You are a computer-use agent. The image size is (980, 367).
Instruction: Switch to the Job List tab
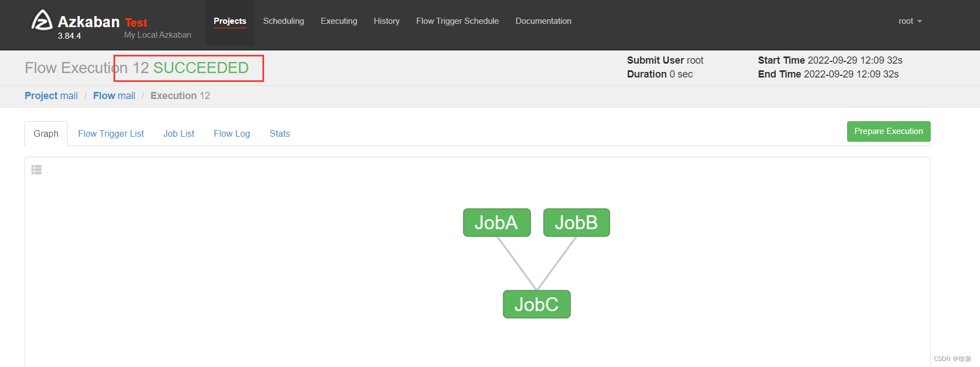click(x=179, y=134)
